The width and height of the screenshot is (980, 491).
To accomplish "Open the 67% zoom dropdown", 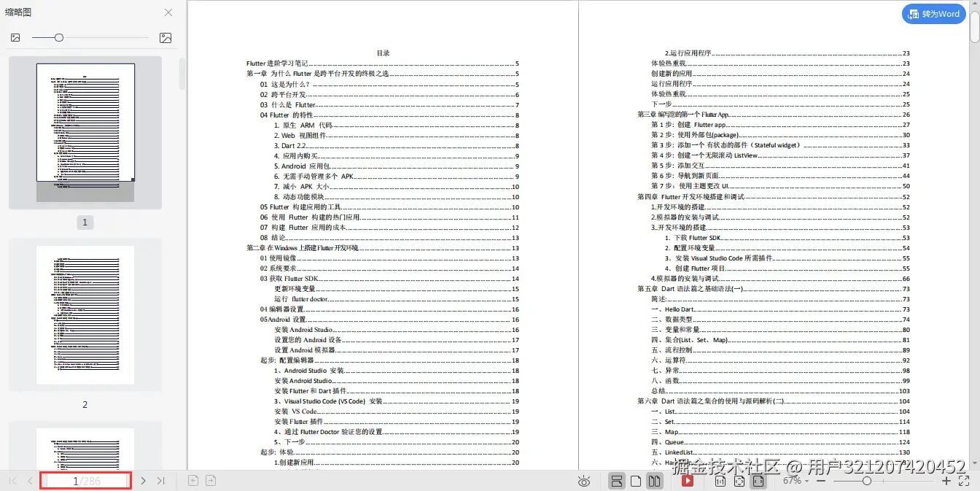I will pyautogui.click(x=796, y=482).
